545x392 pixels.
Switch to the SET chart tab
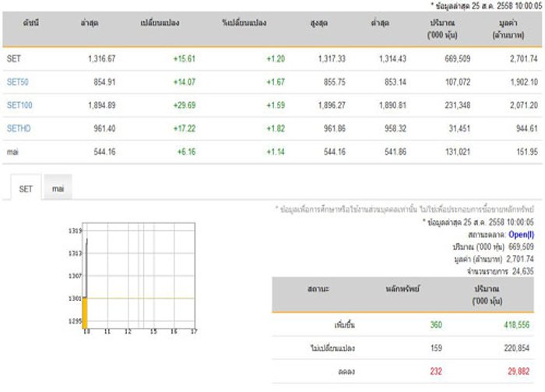pyautogui.click(x=26, y=188)
